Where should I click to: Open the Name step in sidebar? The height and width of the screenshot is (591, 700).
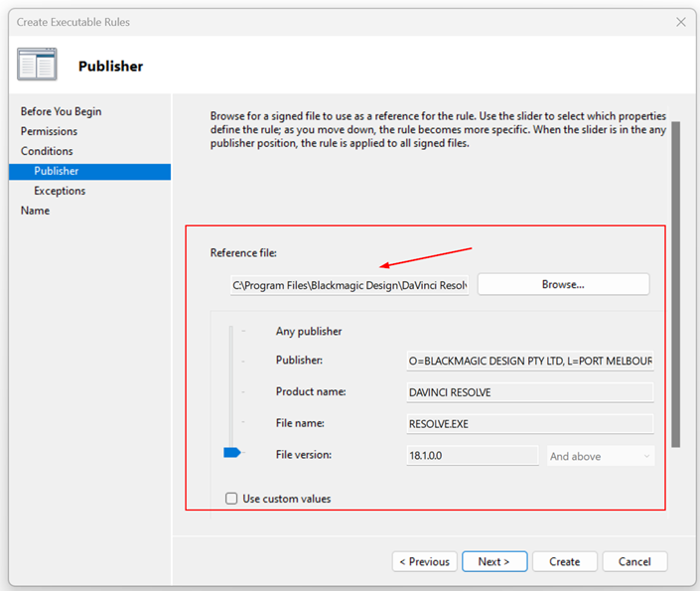click(35, 211)
